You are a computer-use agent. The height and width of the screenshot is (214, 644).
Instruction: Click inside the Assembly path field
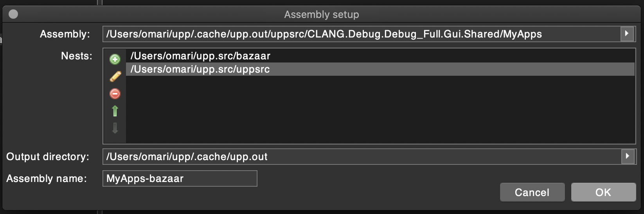tap(352, 34)
